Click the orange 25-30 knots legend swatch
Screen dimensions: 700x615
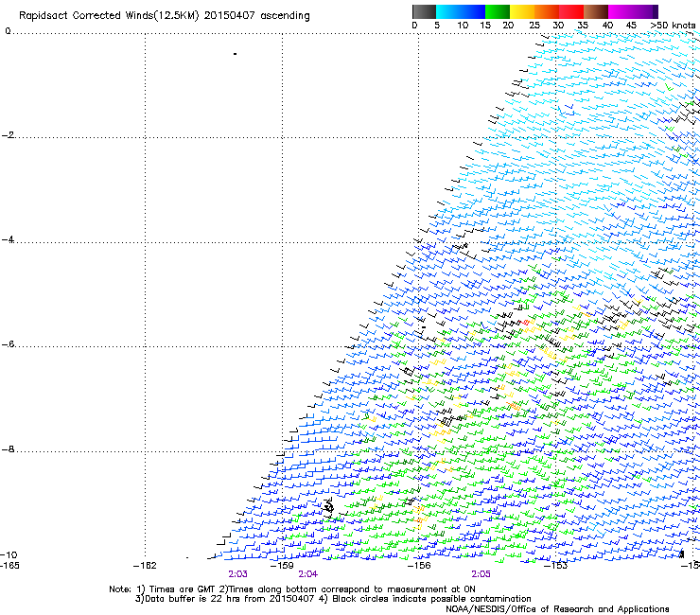point(547,11)
